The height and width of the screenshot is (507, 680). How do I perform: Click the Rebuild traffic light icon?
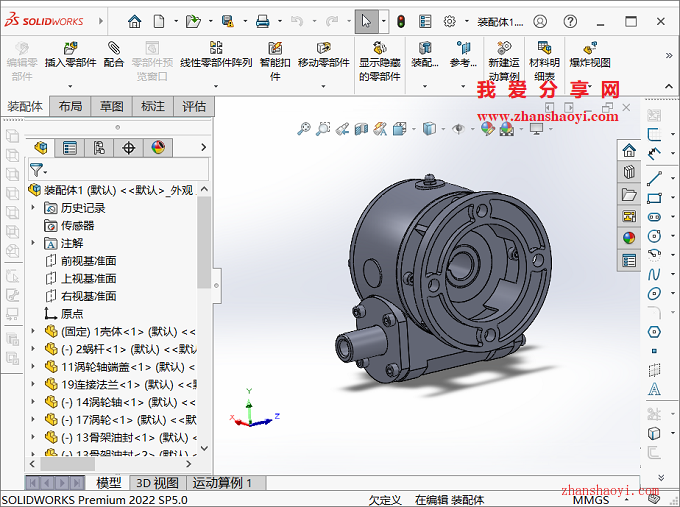pyautogui.click(x=401, y=21)
